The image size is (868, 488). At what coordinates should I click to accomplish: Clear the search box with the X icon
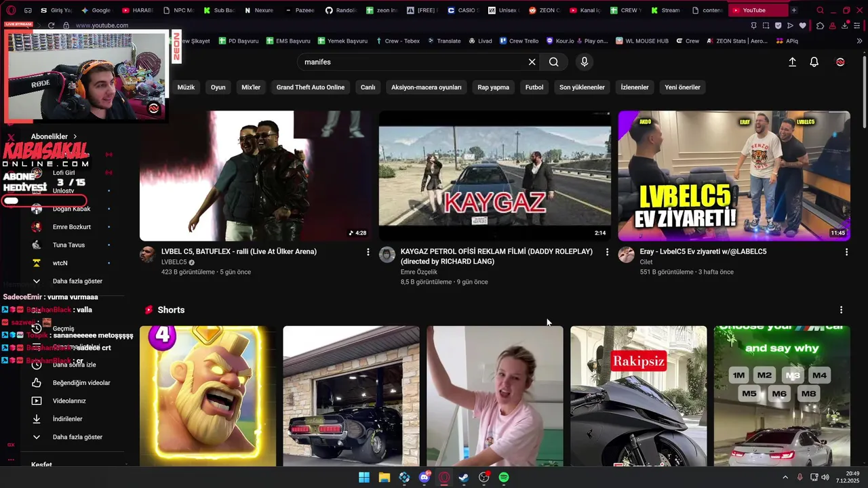532,62
